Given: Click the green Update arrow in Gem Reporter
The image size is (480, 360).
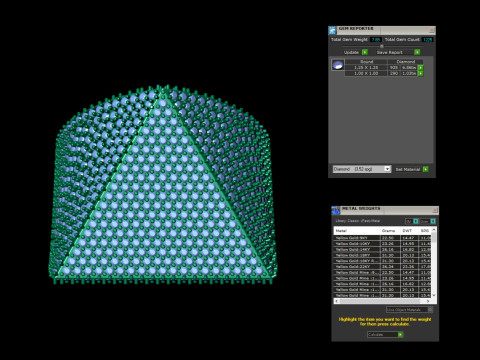Looking at the screenshot, I should coord(365,52).
